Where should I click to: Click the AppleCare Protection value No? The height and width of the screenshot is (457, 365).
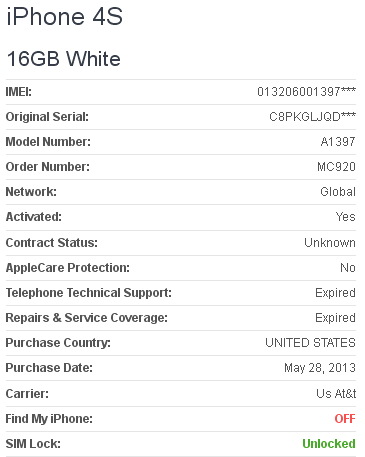click(348, 268)
